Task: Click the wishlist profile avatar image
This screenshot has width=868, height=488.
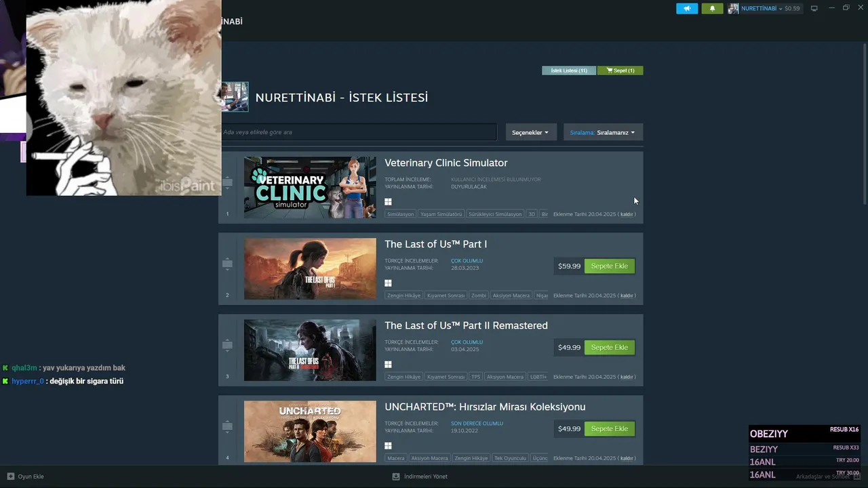Action: click(235, 97)
